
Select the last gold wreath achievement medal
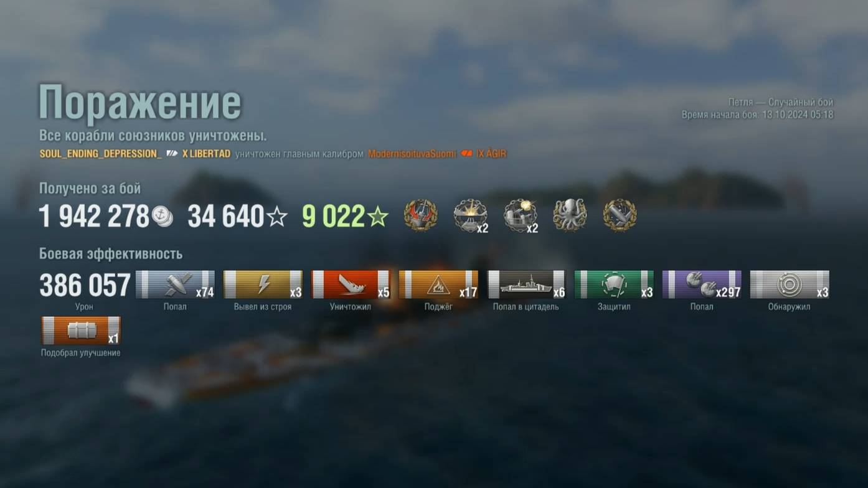(x=620, y=215)
